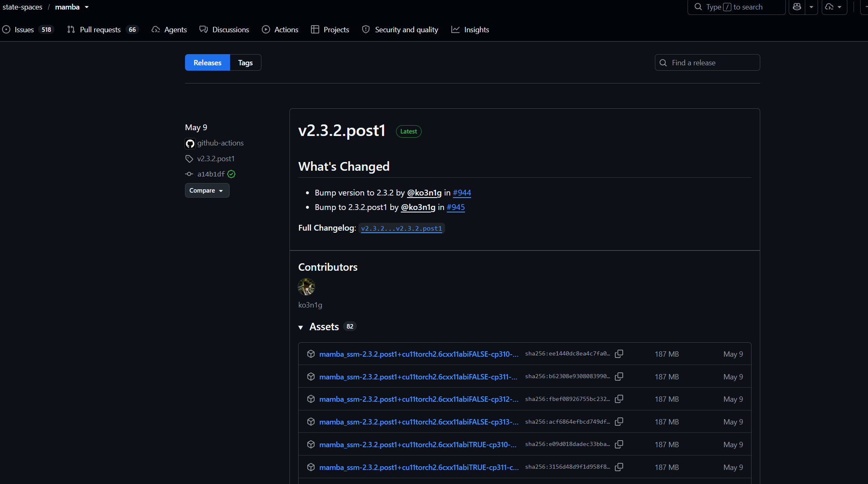Image resolution: width=868 pixels, height=484 pixels.
Task: Go to state-spaces organization
Action: [22, 7]
